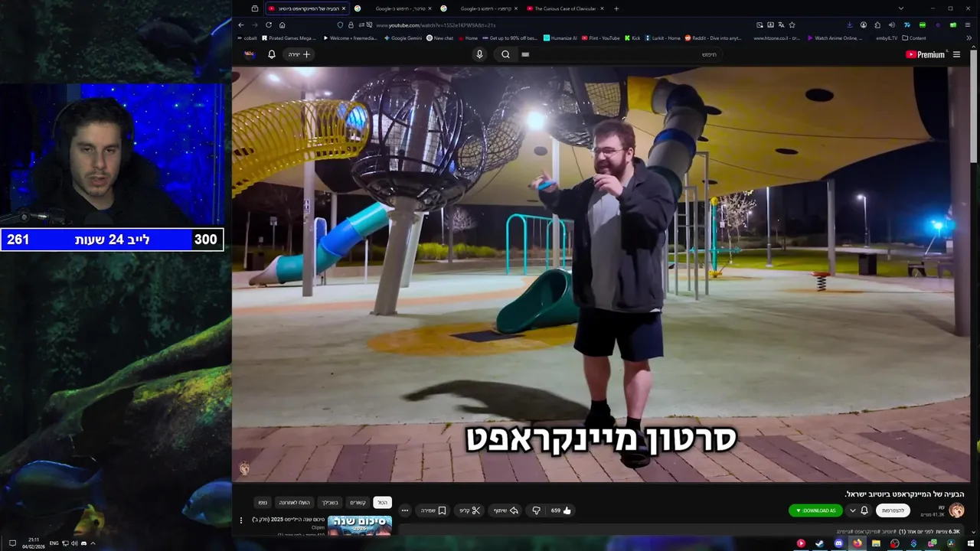Viewport: 980px width, 551px height.
Task: Select the 'הועלו לאחרונה' filter chip
Action: (294, 503)
